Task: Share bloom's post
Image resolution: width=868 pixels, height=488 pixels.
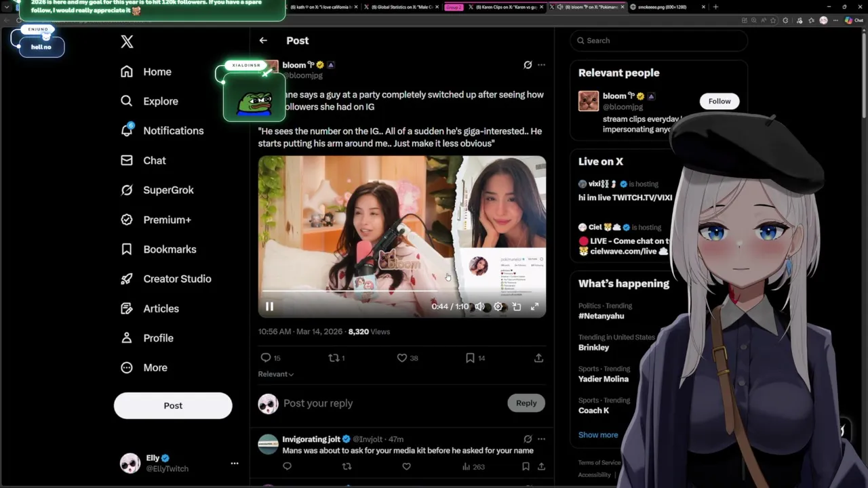Action: [x=538, y=358]
